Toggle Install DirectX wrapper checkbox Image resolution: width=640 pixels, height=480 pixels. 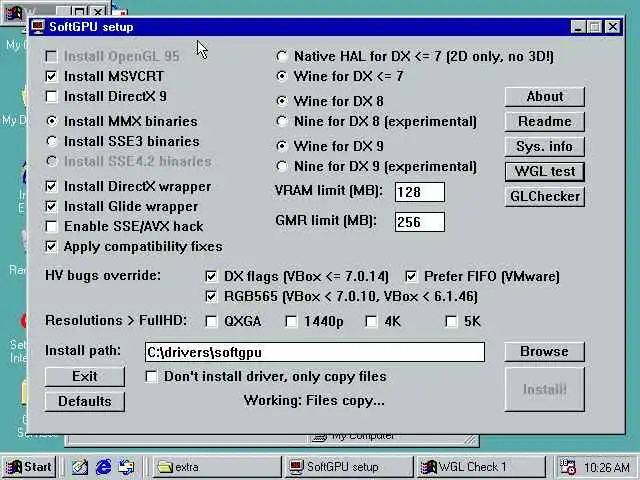click(x=51, y=186)
